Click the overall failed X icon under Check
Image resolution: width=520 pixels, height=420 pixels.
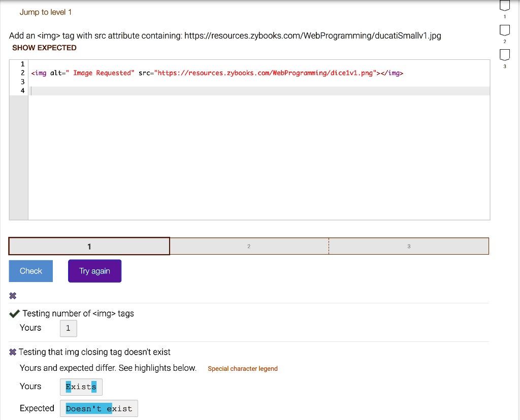point(13,296)
